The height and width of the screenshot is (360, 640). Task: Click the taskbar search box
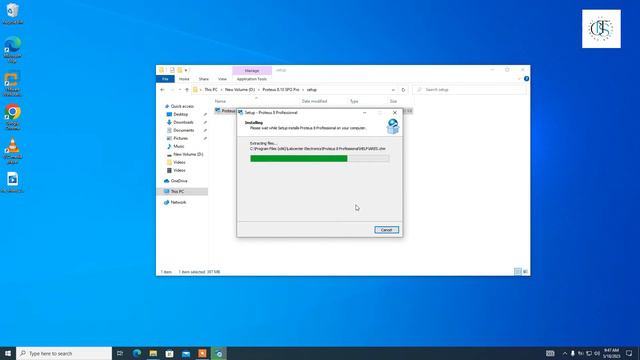click(64, 353)
